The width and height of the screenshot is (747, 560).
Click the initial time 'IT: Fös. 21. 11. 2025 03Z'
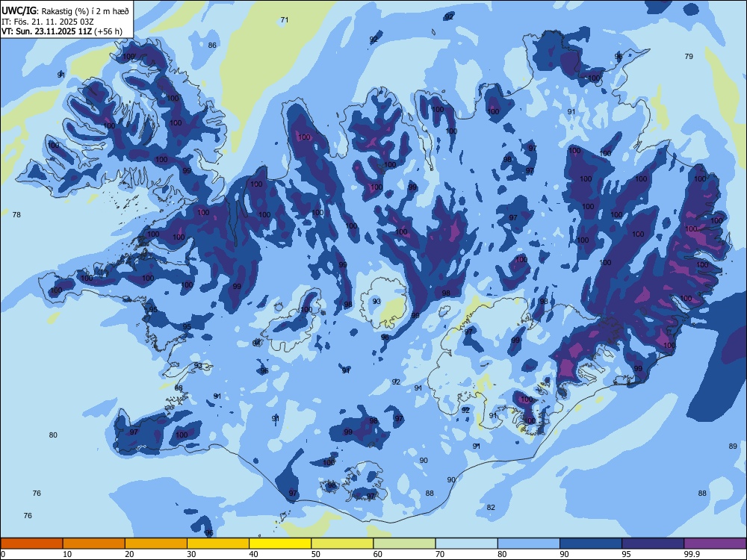point(47,22)
